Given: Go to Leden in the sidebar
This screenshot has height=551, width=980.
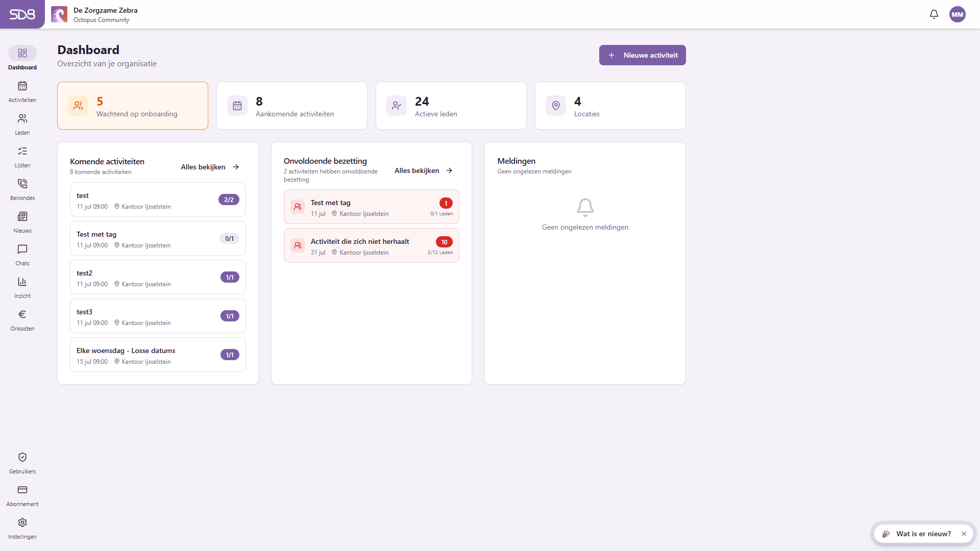Looking at the screenshot, I should [22, 124].
